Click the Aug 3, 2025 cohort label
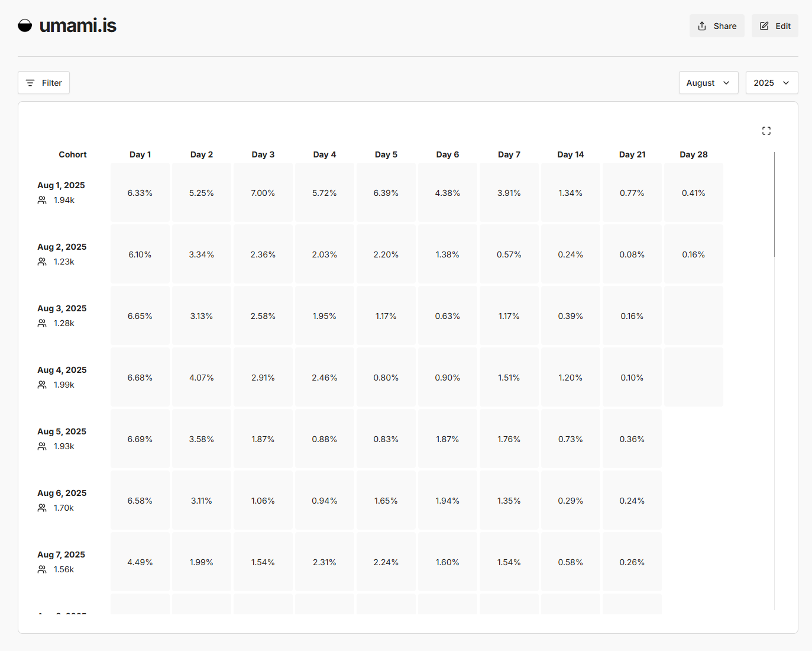The height and width of the screenshot is (651, 812). 62,308
